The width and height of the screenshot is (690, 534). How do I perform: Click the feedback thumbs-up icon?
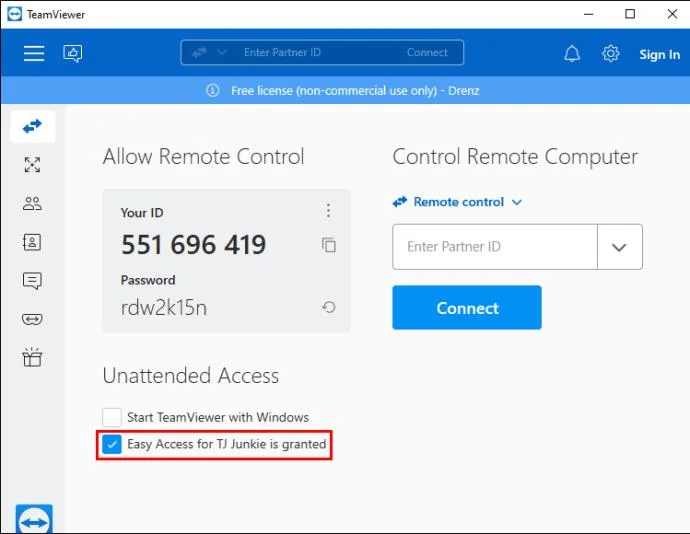pyautogui.click(x=73, y=53)
